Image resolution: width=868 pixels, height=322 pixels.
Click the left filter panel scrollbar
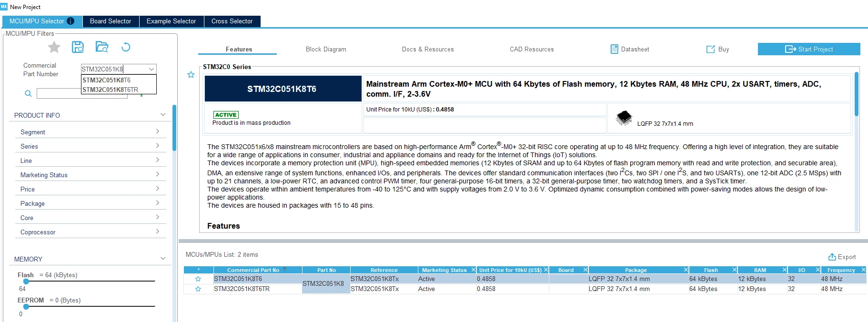pos(174,128)
